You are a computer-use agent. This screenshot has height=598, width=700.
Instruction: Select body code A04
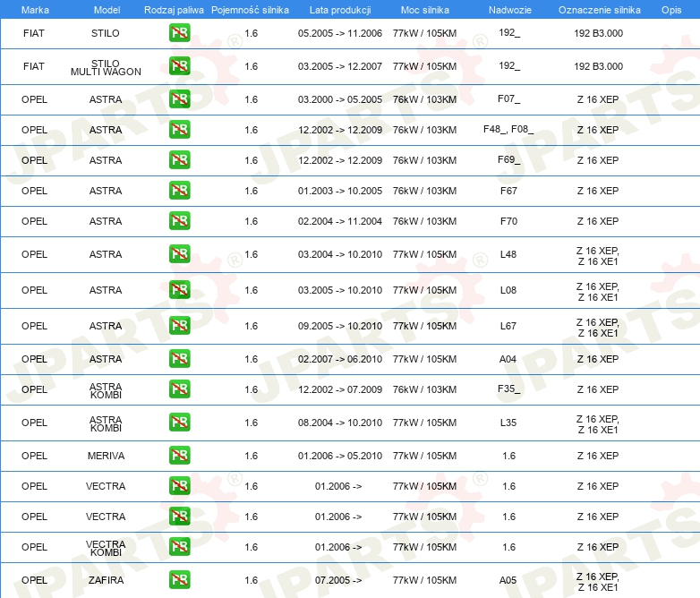point(508,359)
